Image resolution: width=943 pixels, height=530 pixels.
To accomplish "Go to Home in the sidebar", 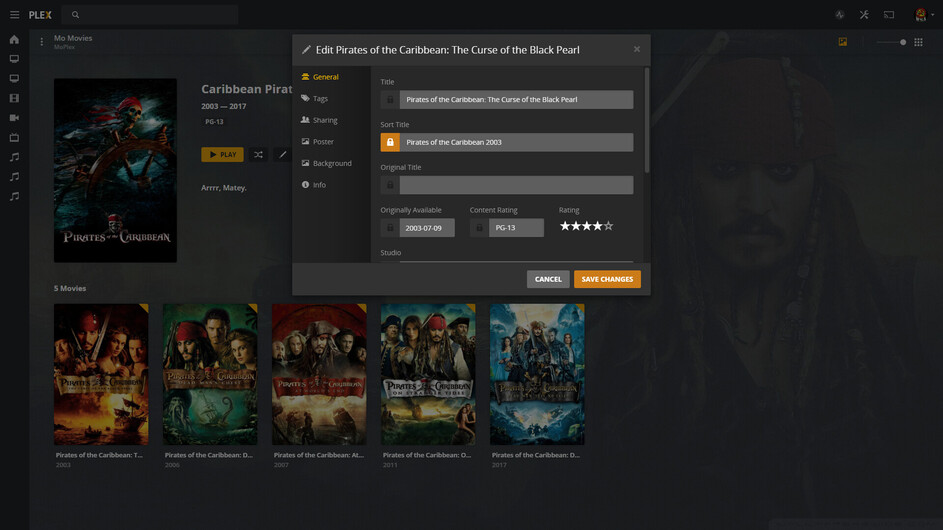I will tap(14, 40).
